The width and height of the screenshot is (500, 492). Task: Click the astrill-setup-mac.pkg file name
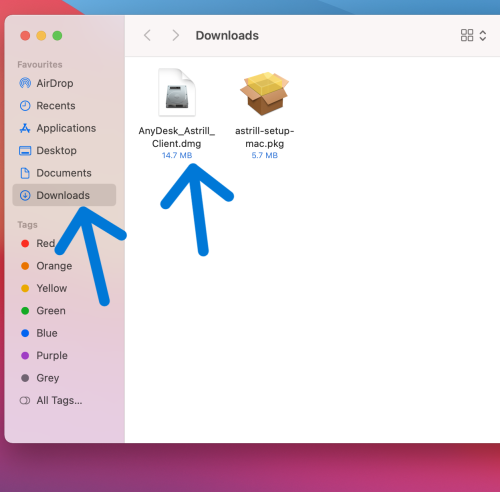coord(265,137)
